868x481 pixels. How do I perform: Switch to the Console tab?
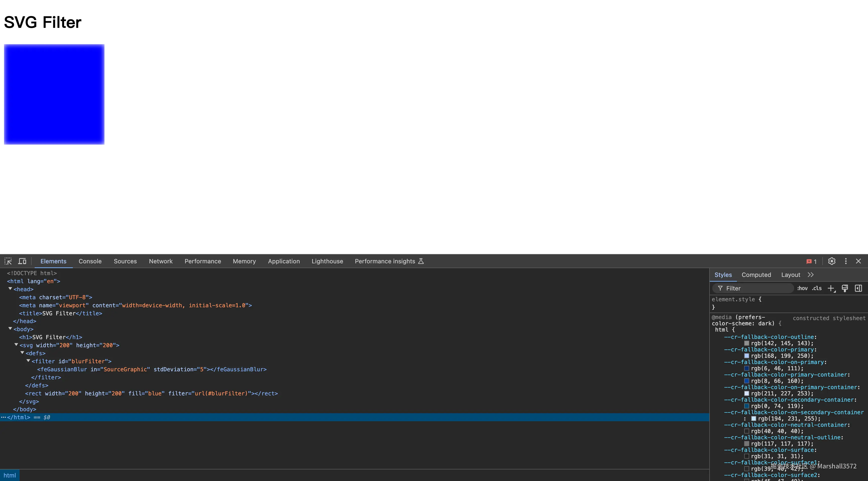(90, 261)
